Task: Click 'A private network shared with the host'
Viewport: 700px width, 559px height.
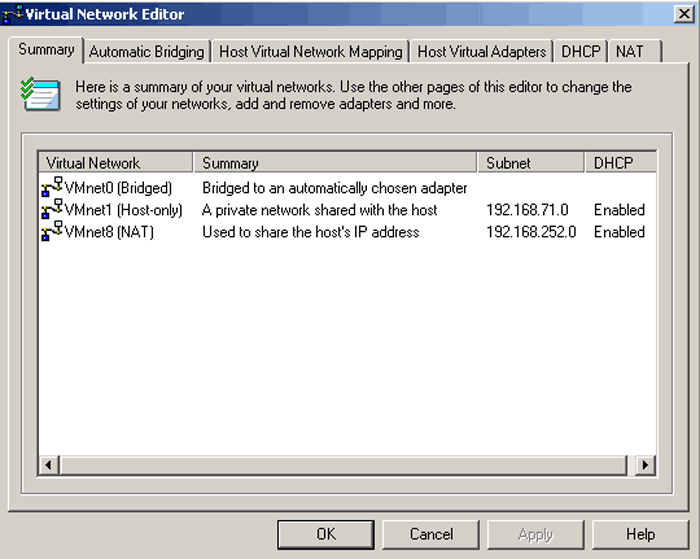Action: (x=320, y=210)
